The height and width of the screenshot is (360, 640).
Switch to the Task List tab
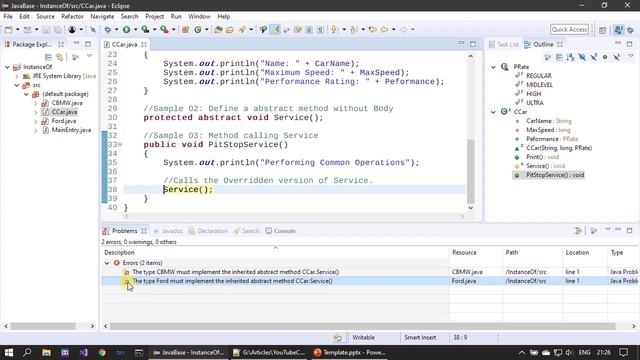point(504,44)
